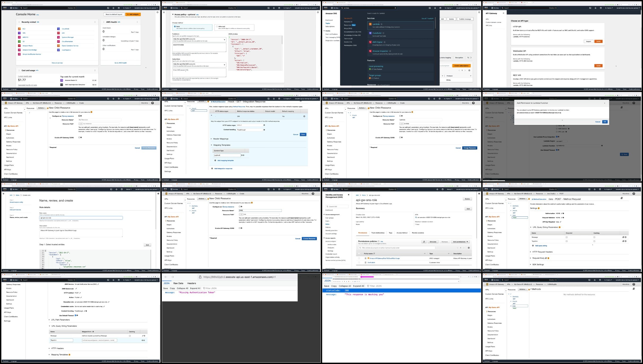643x364 pixels.
Task: Open the Recently visited widget three-dot menu
Action: 95,22
